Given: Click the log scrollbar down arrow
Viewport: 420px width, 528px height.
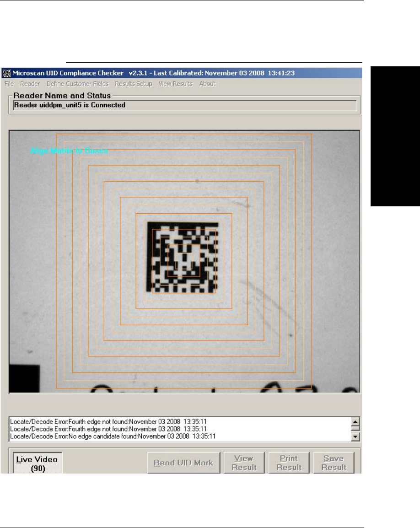Looking at the screenshot, I should tap(355, 437).
